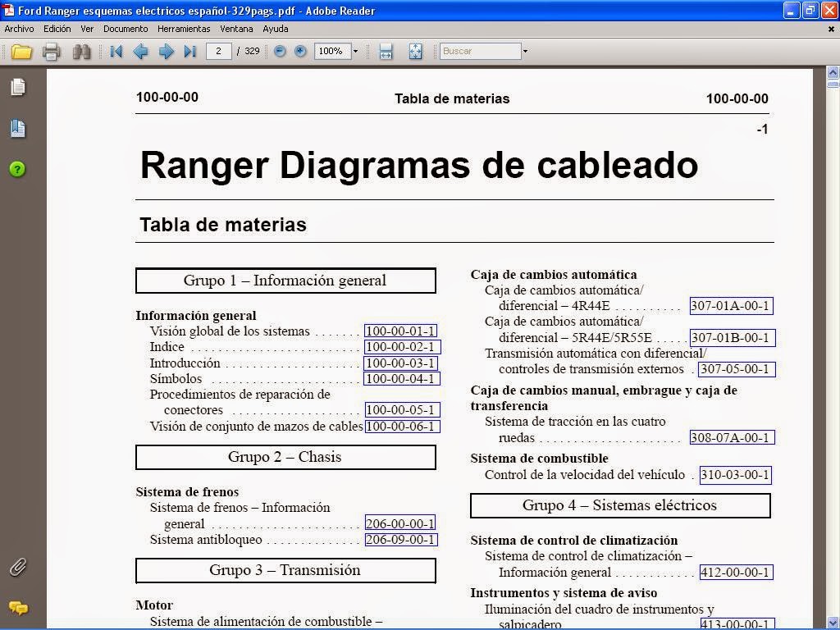Click the Buscar search field
The height and width of the screenshot is (630, 840).
[x=480, y=52]
